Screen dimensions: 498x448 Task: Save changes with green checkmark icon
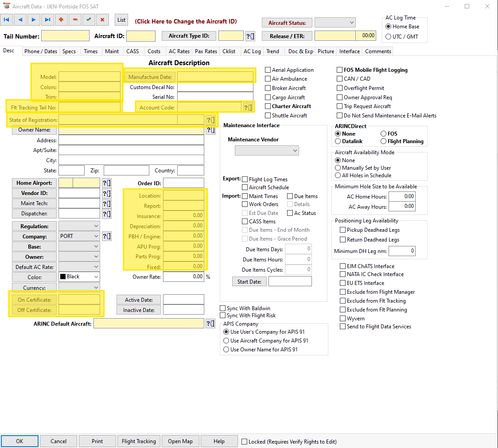click(x=89, y=19)
